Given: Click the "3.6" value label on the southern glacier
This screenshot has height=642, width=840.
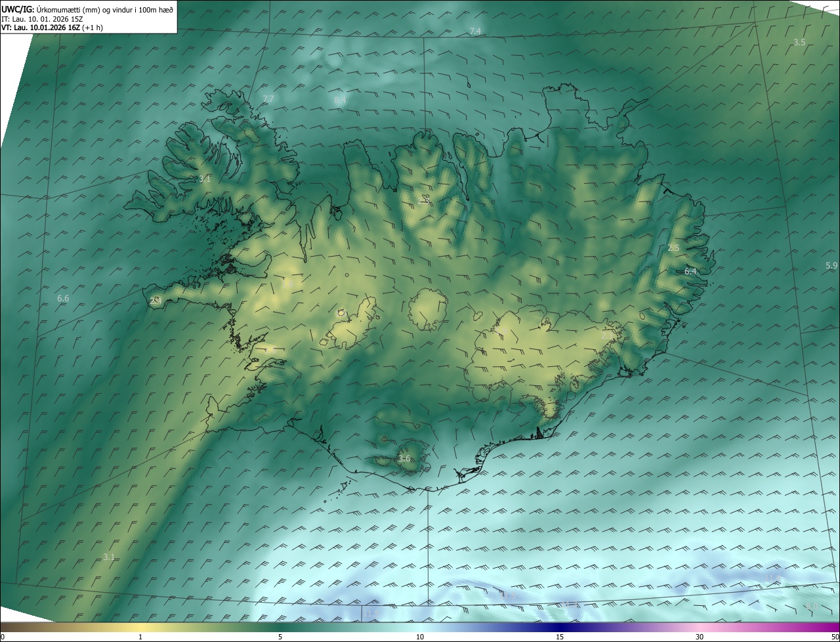Looking at the screenshot, I should 404,459.
